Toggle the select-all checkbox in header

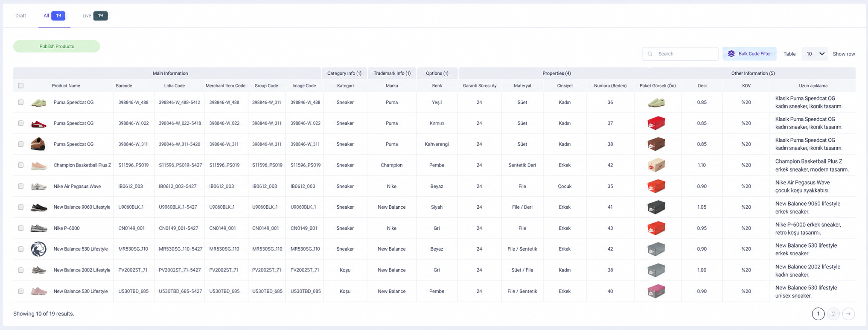20,86
